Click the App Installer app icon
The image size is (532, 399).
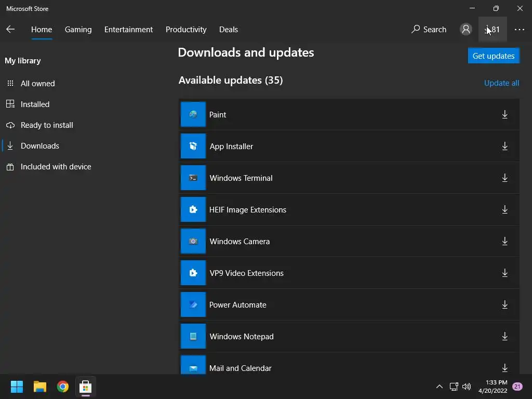(193, 146)
